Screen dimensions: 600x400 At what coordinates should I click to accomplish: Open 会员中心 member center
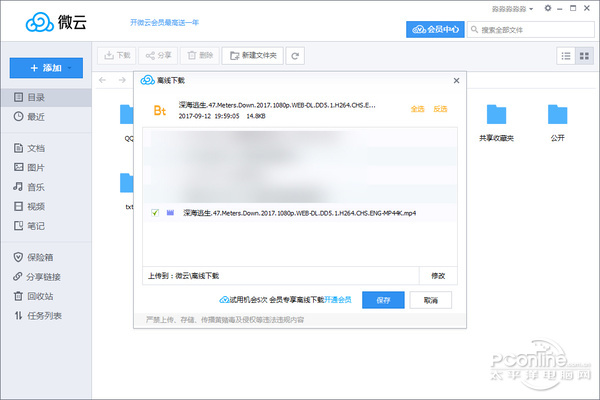435,29
